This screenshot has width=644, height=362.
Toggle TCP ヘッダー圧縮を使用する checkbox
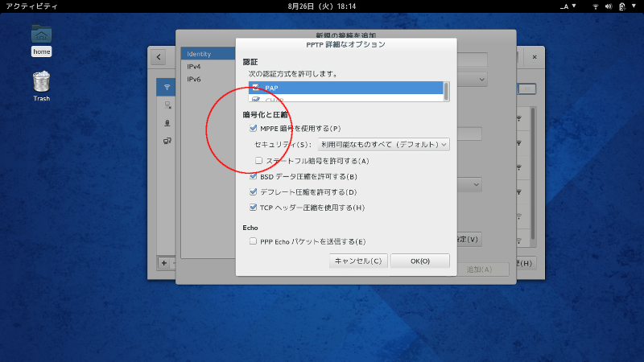point(254,208)
